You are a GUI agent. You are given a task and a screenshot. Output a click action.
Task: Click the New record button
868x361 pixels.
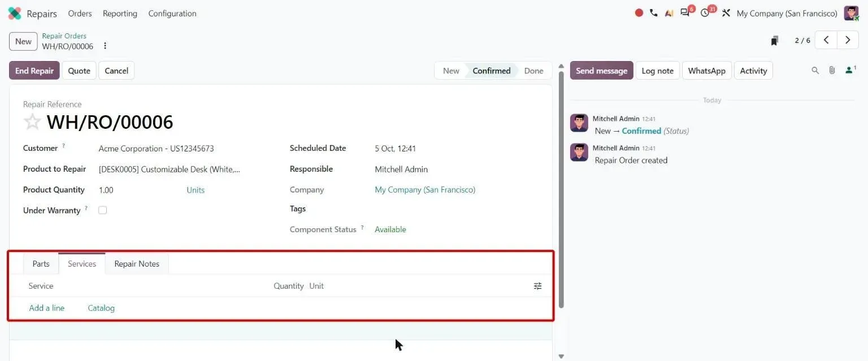point(23,41)
